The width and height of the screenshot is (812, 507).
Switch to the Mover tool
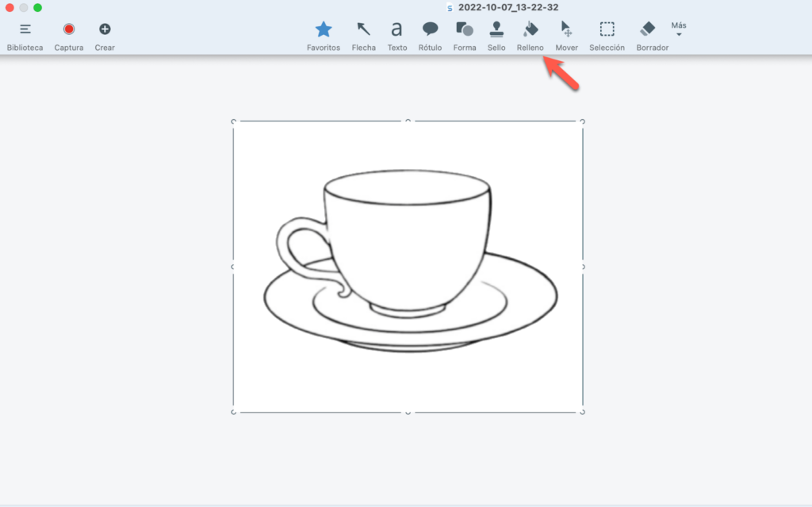pos(566,29)
